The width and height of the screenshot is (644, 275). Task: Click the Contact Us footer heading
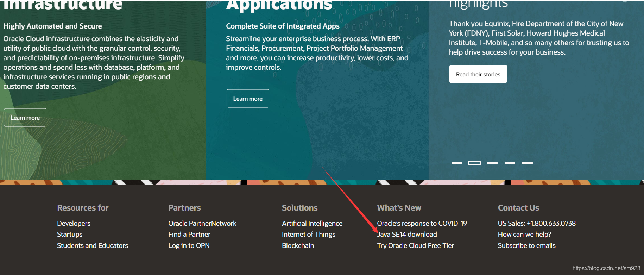(518, 208)
